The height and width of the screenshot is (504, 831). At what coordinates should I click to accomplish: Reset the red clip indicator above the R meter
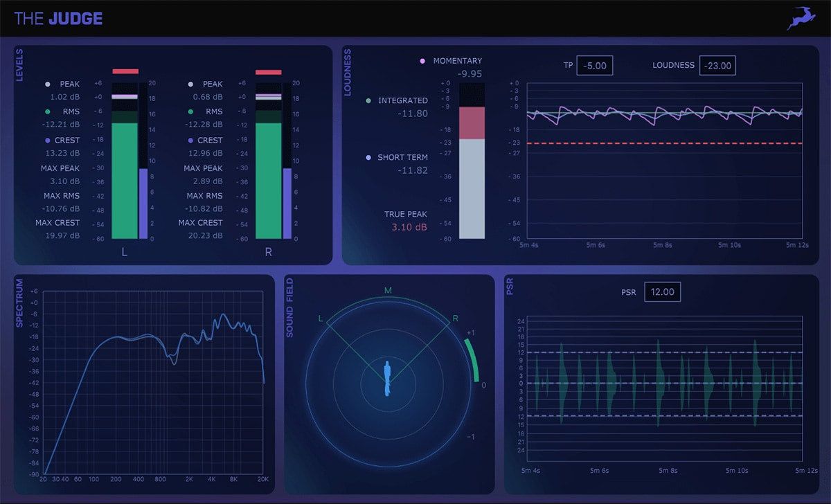tap(269, 71)
